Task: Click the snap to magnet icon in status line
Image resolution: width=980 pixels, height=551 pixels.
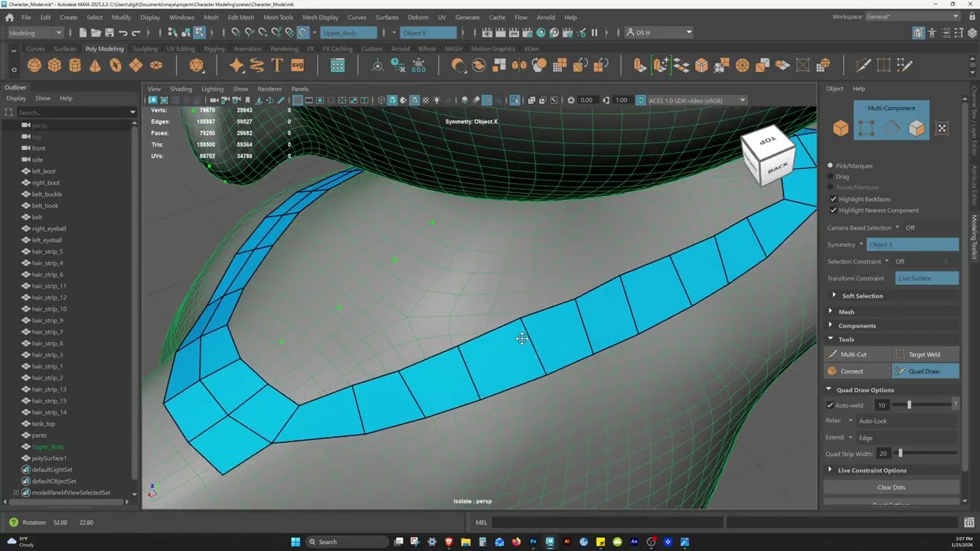Action: point(303,32)
